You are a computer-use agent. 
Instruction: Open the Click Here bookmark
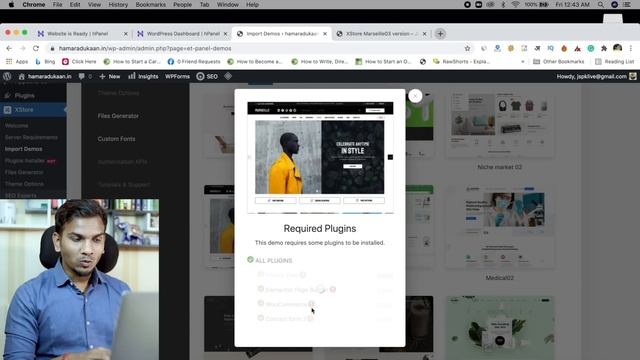pyautogui.click(x=79, y=62)
